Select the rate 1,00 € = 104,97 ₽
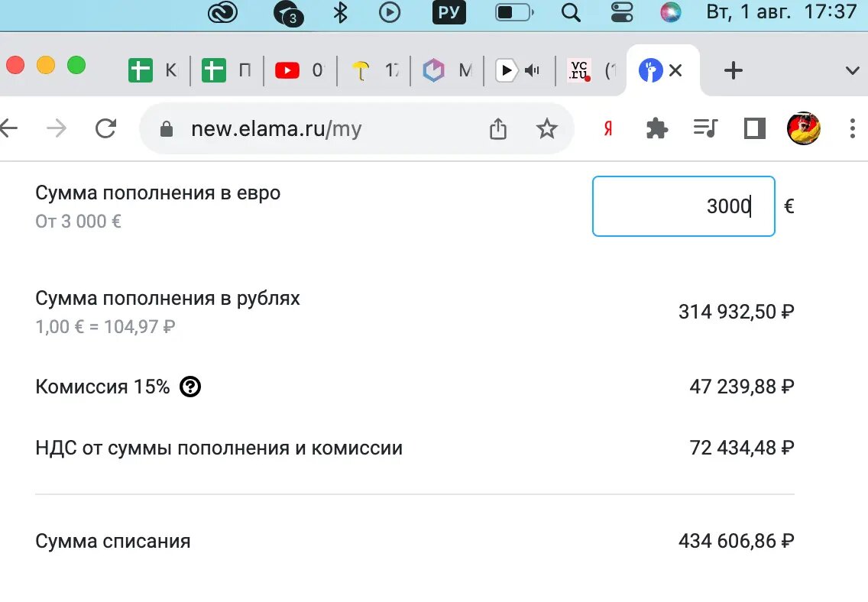868x602 pixels. coord(105,326)
